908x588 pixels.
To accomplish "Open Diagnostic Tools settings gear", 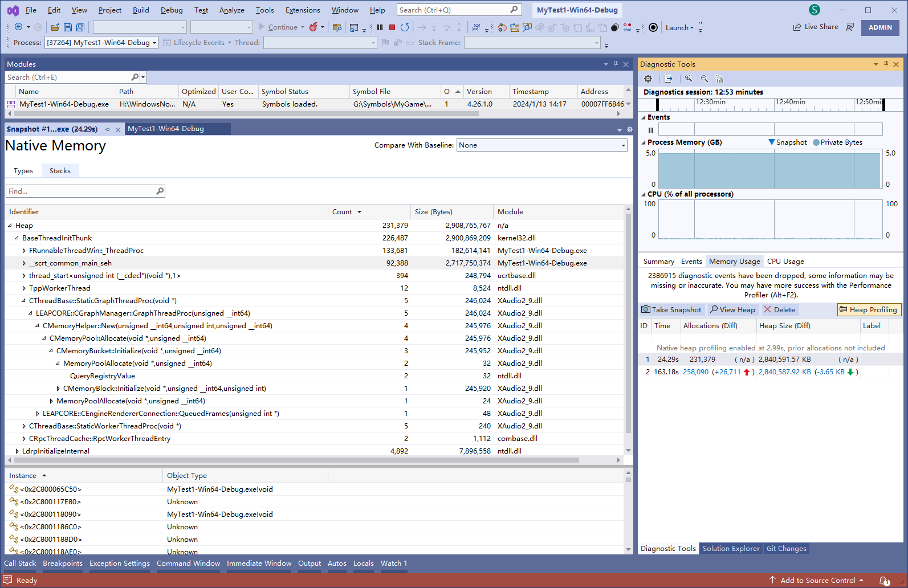I will [x=648, y=79].
